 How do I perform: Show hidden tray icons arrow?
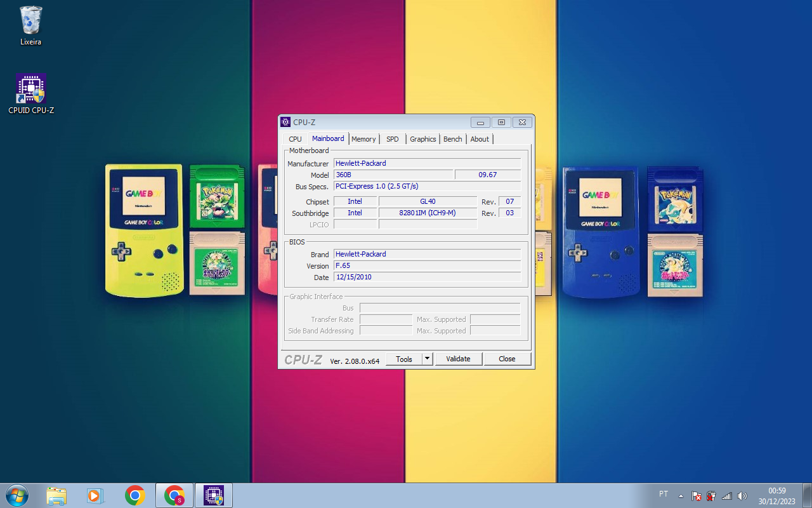681,496
